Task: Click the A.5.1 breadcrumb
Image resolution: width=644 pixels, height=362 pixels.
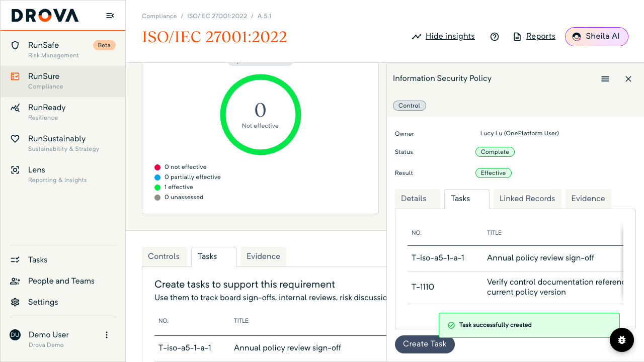Action: point(264,16)
